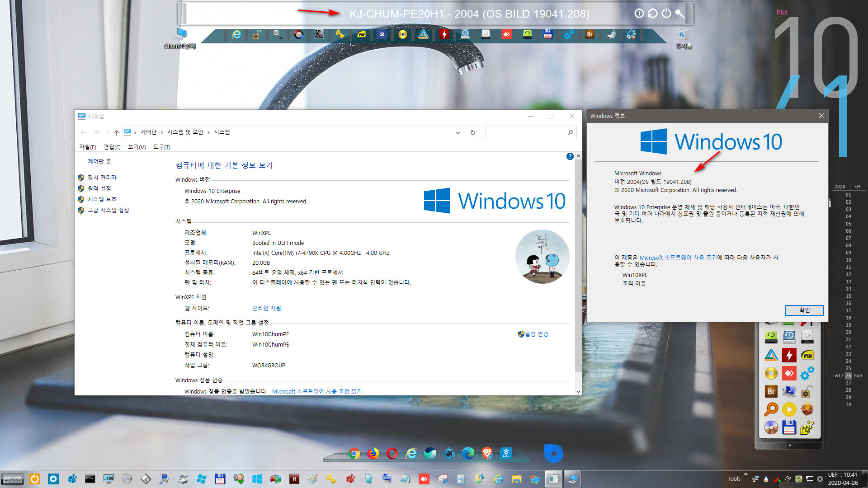
Task: Expand side launcher panel with bottom arrow
Action: (x=789, y=446)
